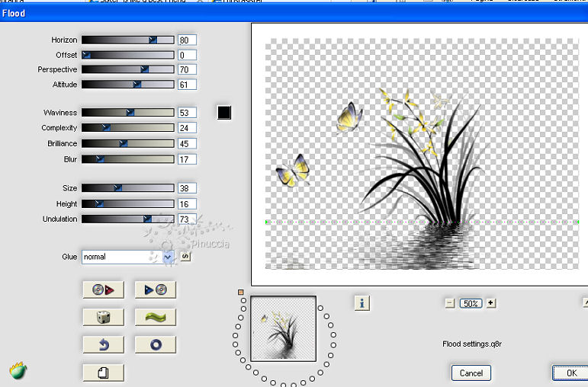The width and height of the screenshot is (588, 387).
Task: Open the Glue mode dropdown
Action: click(168, 257)
